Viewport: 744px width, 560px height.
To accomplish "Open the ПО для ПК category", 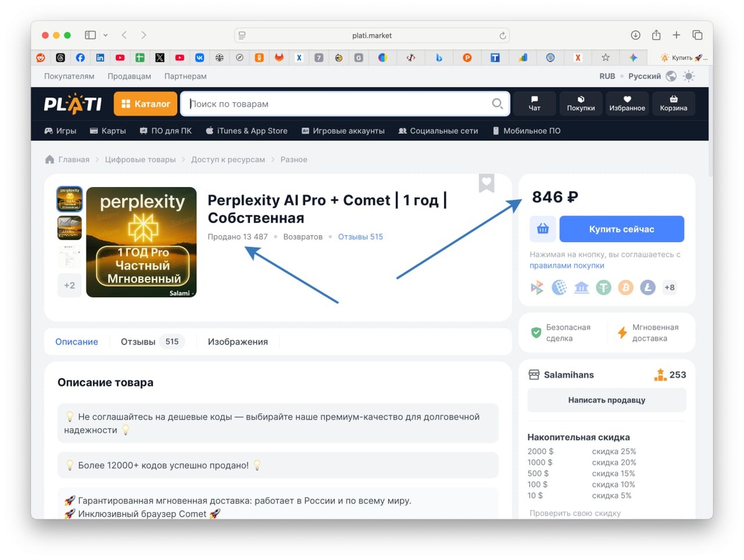I will (x=166, y=131).
